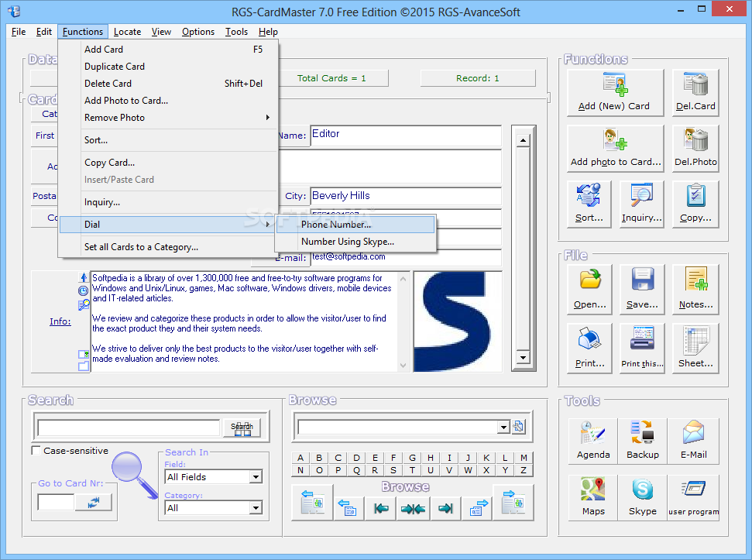Click the Softpedia photo thumbnail
This screenshot has width=752, height=560.
coord(458,321)
